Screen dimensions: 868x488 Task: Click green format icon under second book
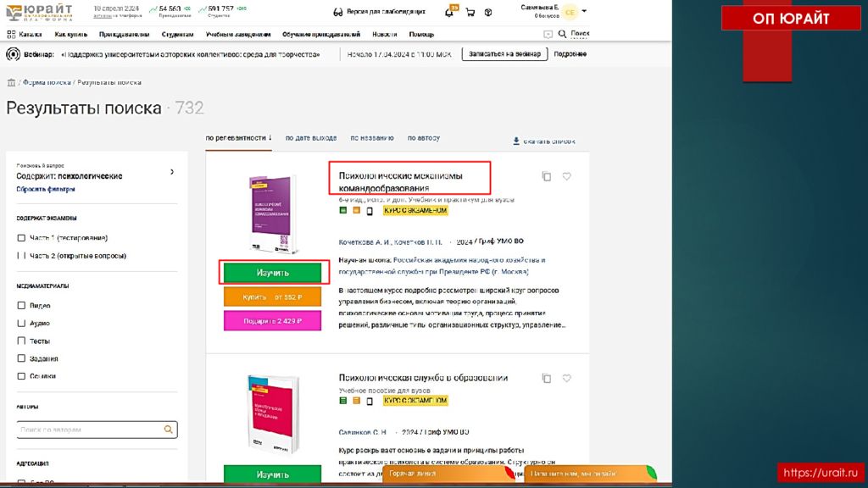click(x=343, y=401)
